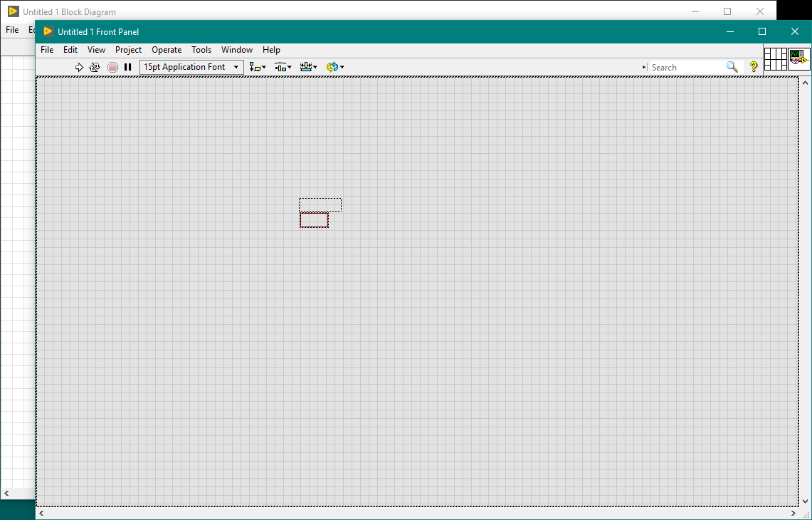
Task: Pause VI execution
Action: coord(128,67)
